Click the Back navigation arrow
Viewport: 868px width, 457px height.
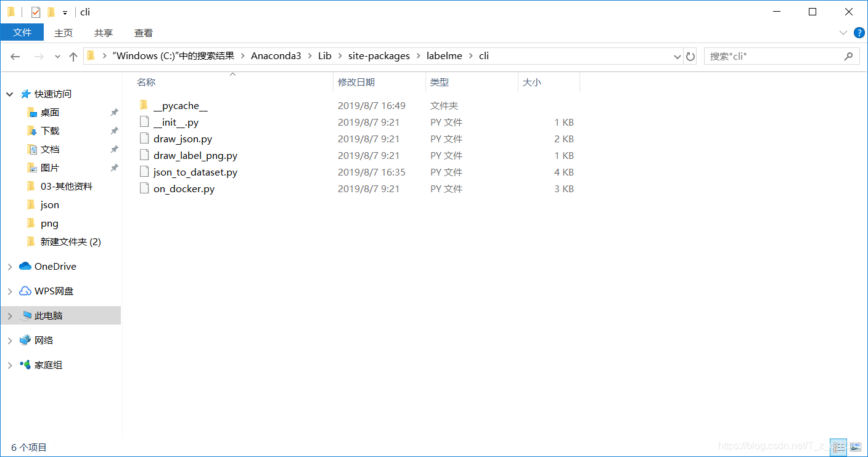tap(15, 56)
